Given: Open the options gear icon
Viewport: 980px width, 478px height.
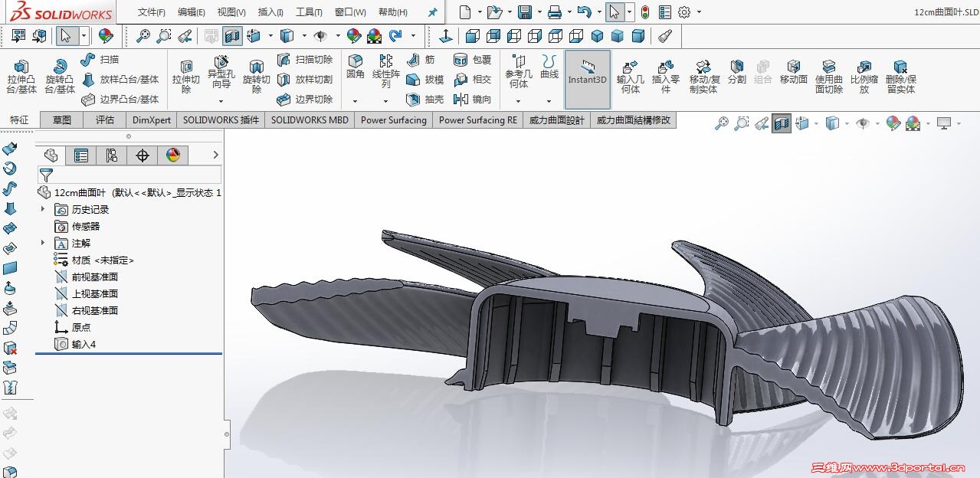Looking at the screenshot, I should [x=684, y=12].
